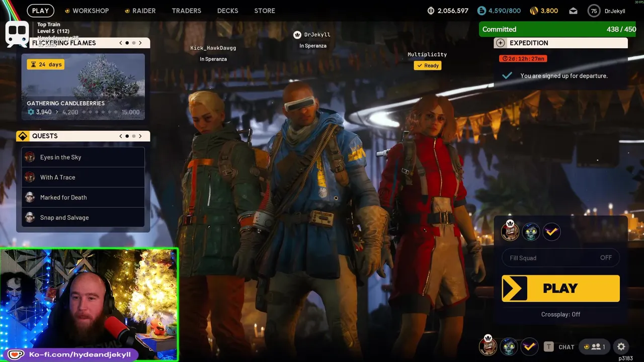Click the 15,000 Candleberries goal value

coord(131,112)
